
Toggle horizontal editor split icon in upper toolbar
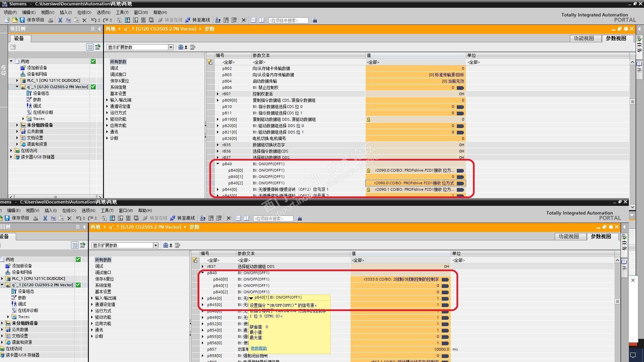click(254, 20)
